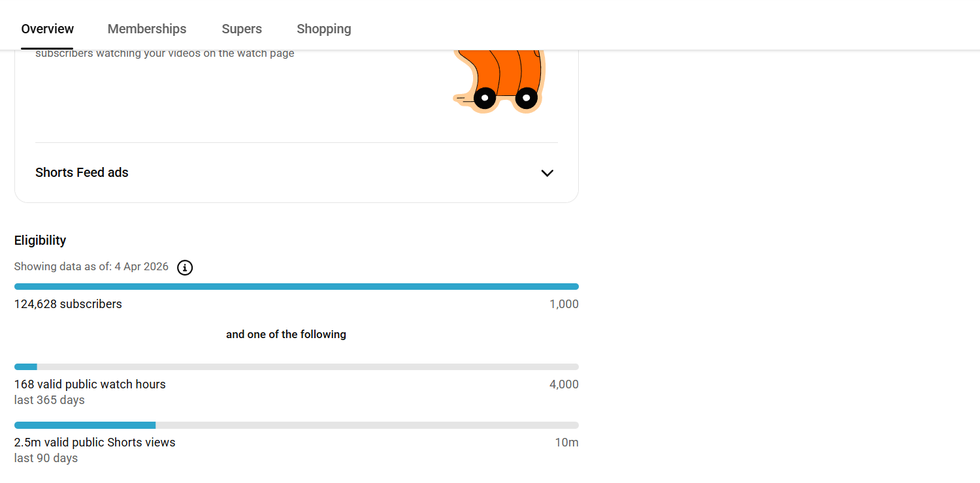The height and width of the screenshot is (483, 980).
Task: Click the subscribers progress bar
Action: coord(296,287)
